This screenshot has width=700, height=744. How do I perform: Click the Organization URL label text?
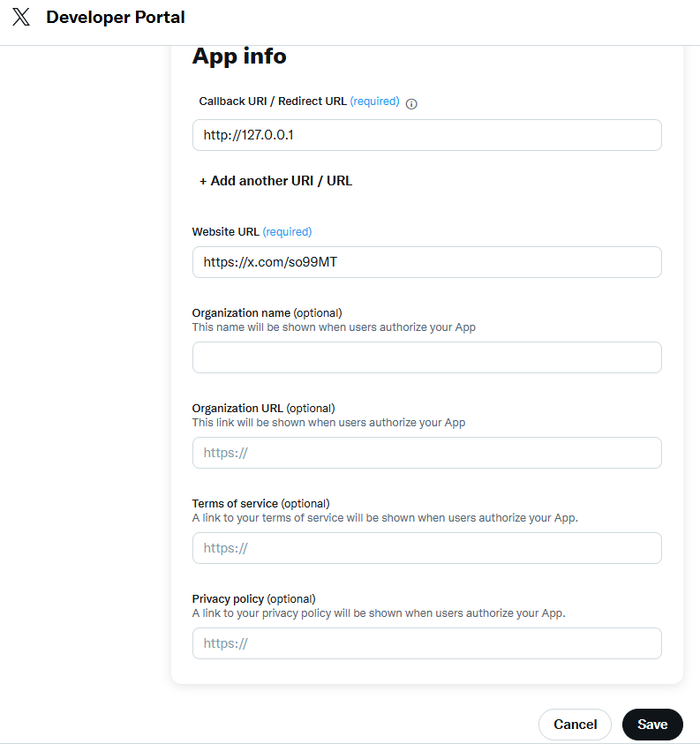(237, 409)
